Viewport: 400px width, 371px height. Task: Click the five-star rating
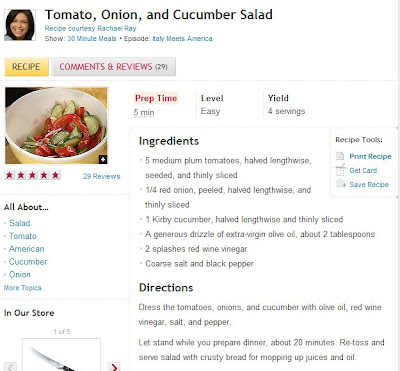(x=32, y=175)
